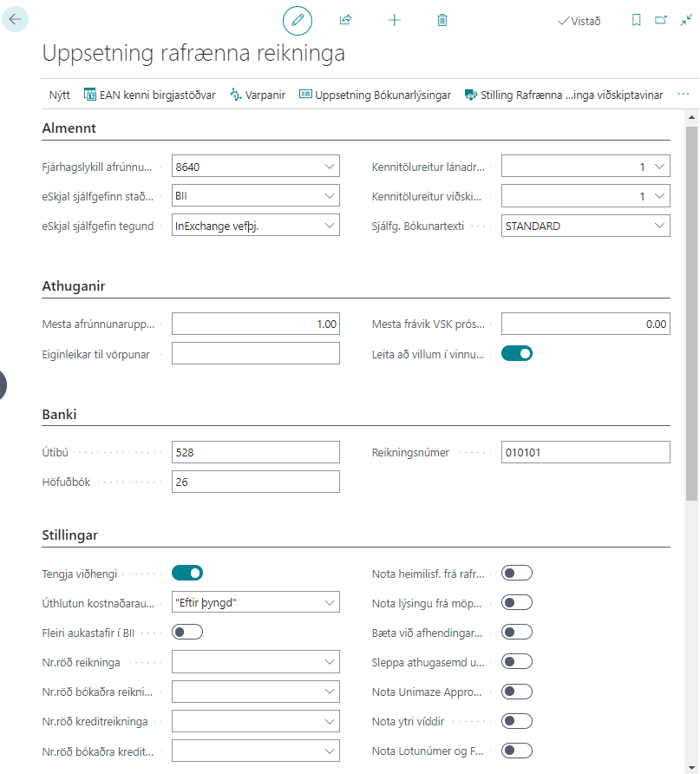The image size is (700, 774).
Task: Click the Reikningsnúmer input field
Action: tap(586, 452)
